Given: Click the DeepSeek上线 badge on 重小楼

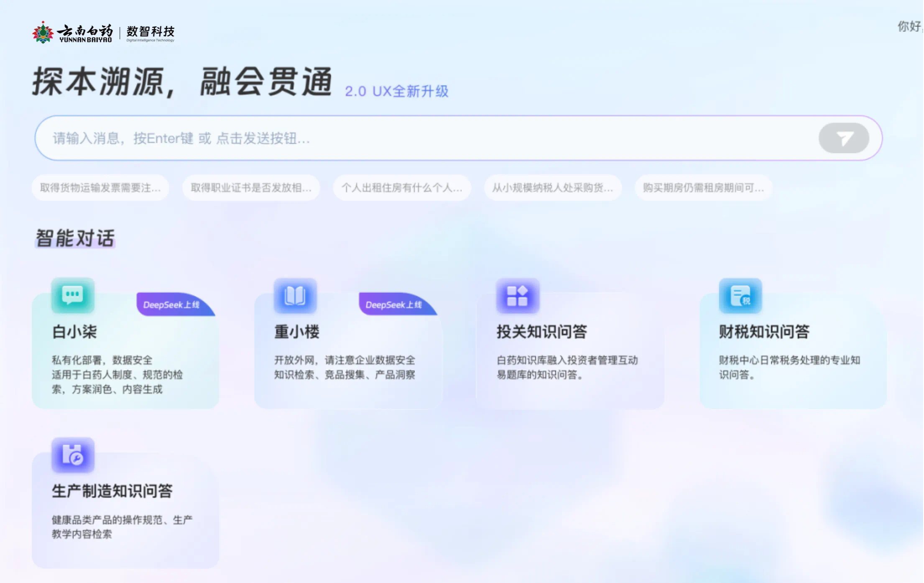Looking at the screenshot, I should (397, 304).
